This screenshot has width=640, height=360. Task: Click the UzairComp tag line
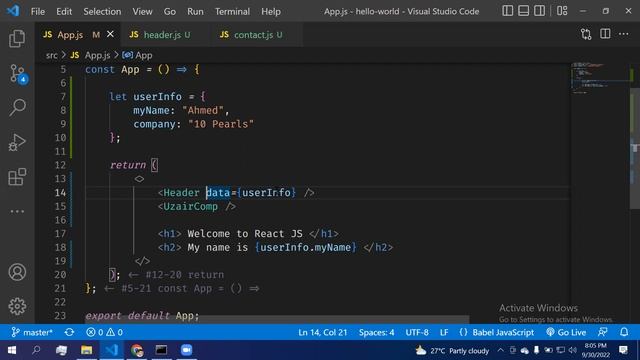pos(197,206)
